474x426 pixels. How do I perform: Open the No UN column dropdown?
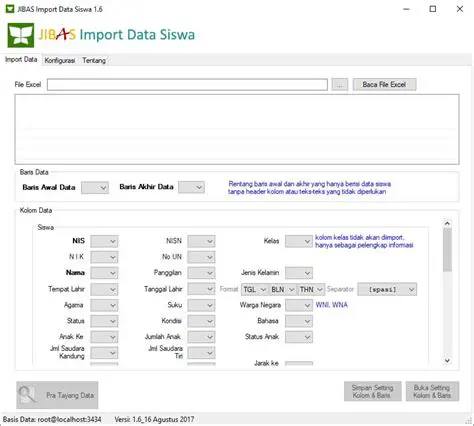(x=201, y=257)
